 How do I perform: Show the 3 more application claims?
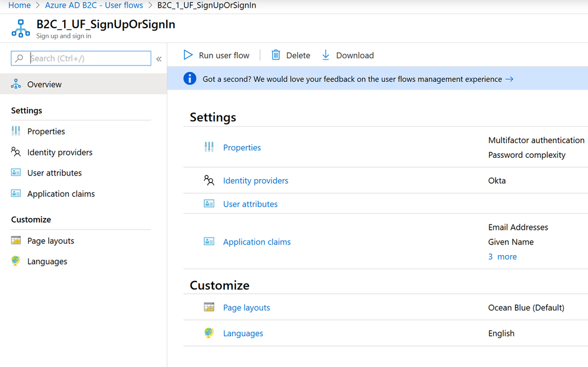(x=502, y=256)
